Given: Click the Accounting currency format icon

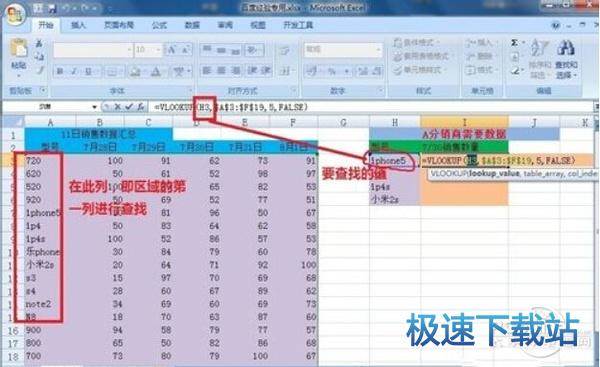Looking at the screenshot, I should coord(313,71).
